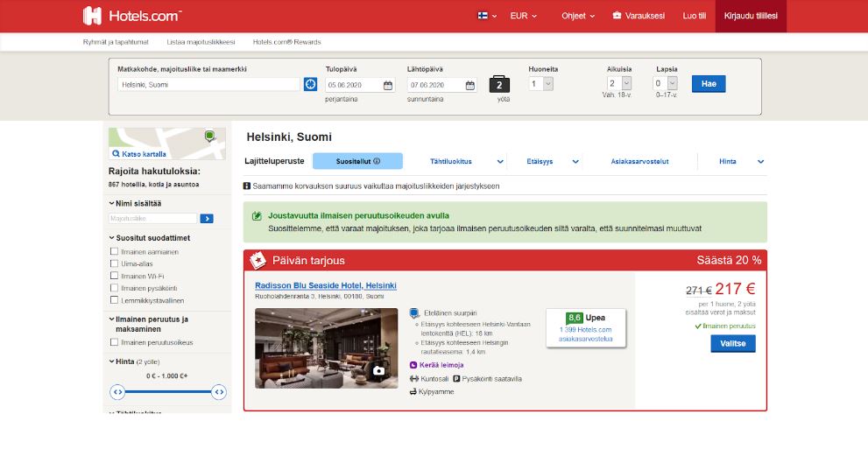Open the Finnish flag language selector
The height and width of the screenshot is (449, 868).
tap(487, 16)
